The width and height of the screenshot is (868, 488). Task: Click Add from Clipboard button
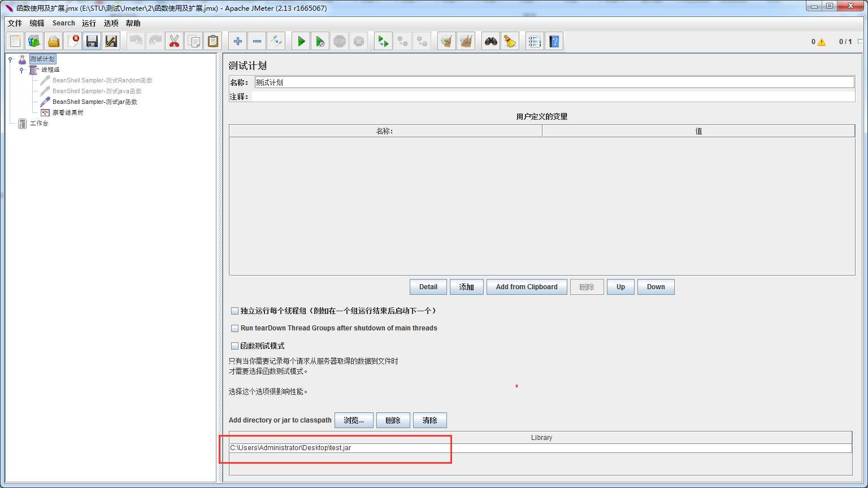pyautogui.click(x=527, y=287)
